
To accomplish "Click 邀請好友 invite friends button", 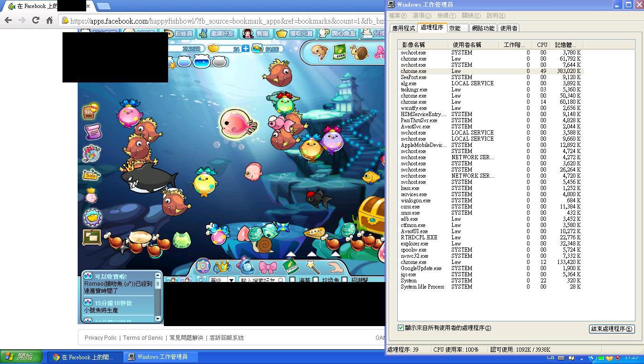I will point(217,34).
